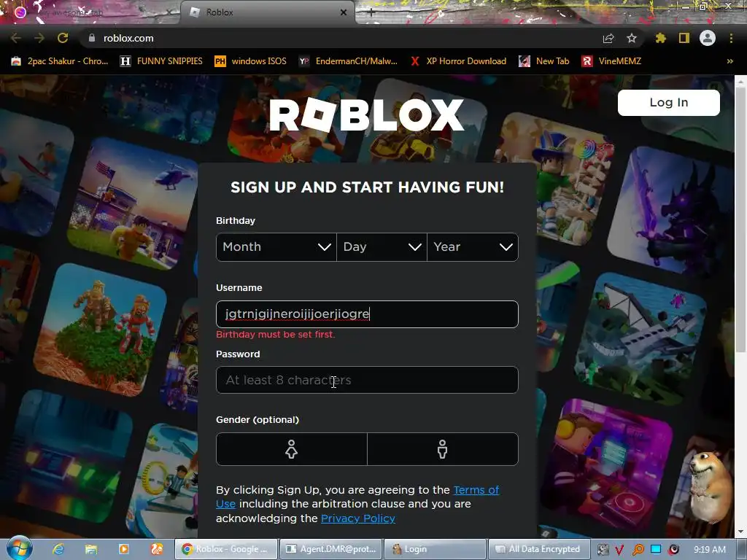Select the Roblox browser tab
This screenshot has height=560, width=747.
click(x=267, y=12)
